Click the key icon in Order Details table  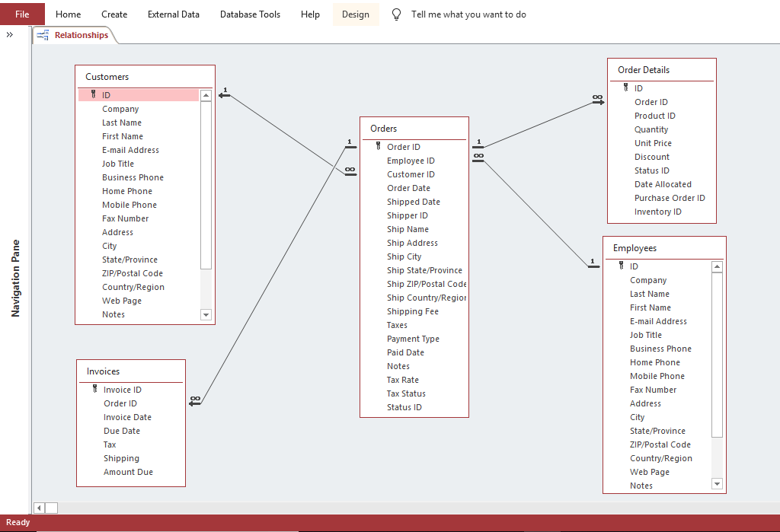[625, 88]
